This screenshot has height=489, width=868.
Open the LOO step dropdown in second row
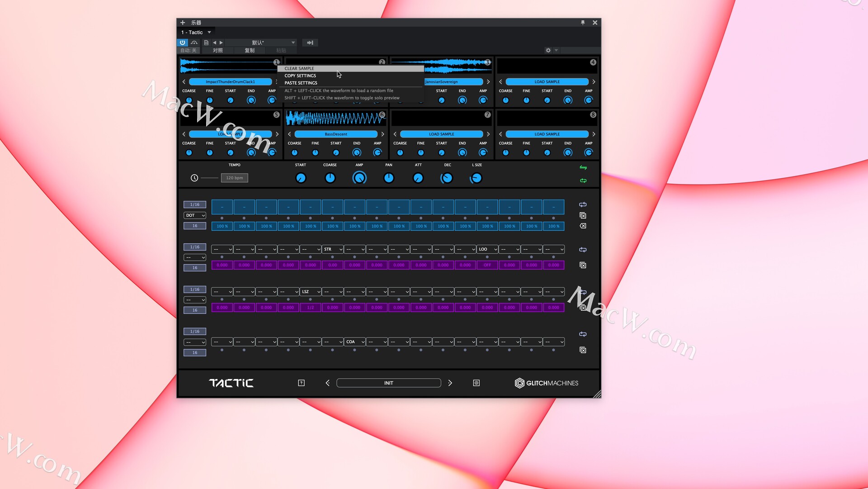[x=487, y=249]
